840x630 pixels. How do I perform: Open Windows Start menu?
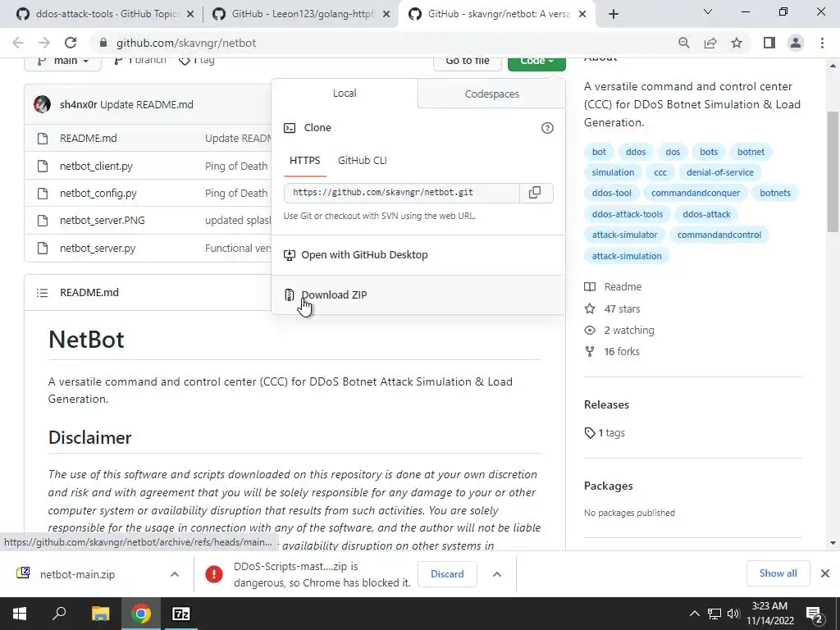coord(20,614)
